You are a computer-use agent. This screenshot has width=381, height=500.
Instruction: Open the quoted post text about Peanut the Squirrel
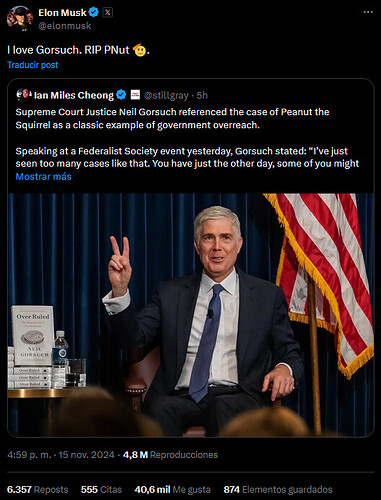click(187, 138)
